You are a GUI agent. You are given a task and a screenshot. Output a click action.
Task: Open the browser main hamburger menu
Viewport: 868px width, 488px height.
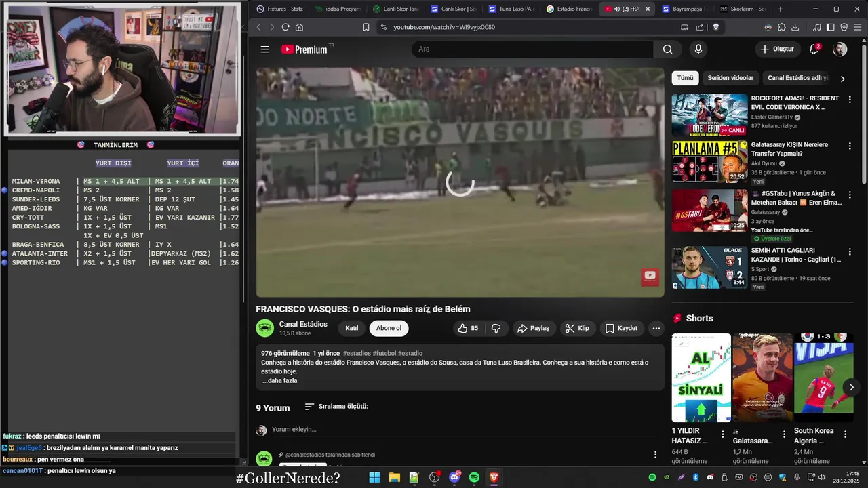coord(857,27)
